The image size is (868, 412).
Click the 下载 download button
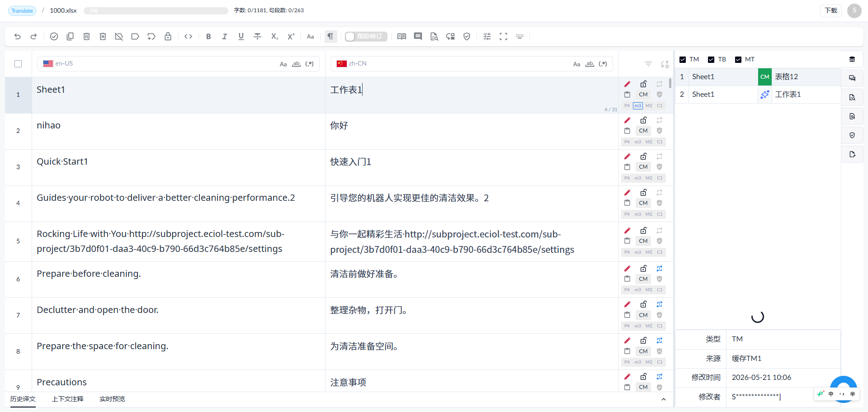click(830, 10)
